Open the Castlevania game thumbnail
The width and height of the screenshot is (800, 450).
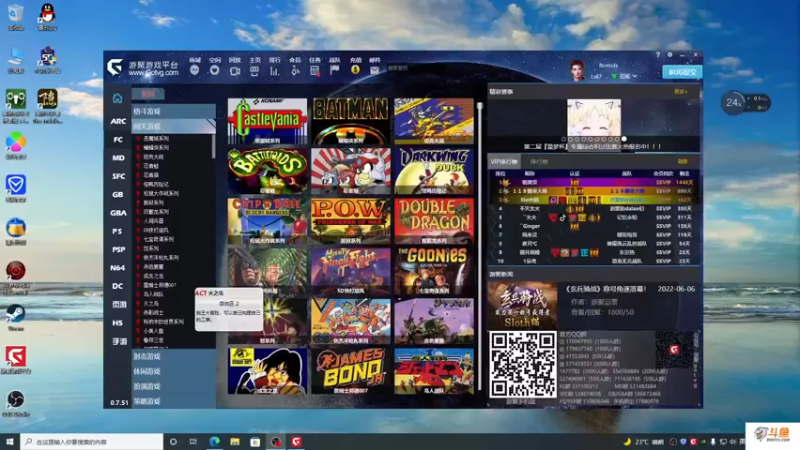coord(267,121)
